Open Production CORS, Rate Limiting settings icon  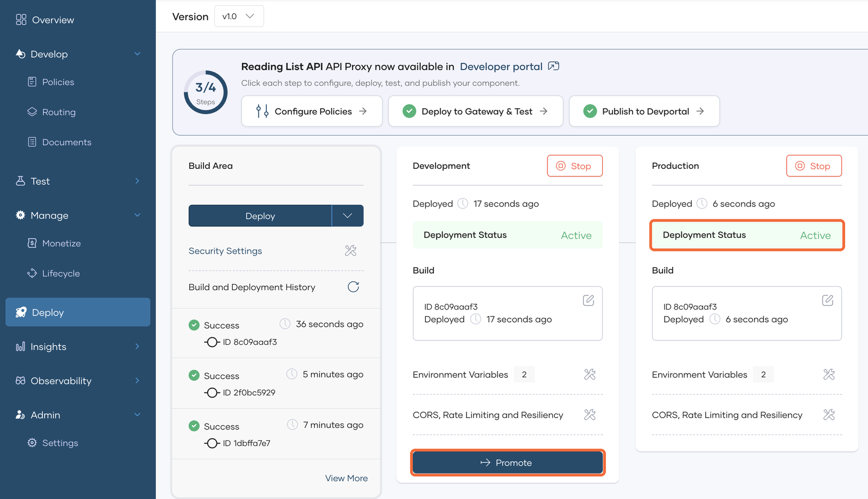[829, 415]
